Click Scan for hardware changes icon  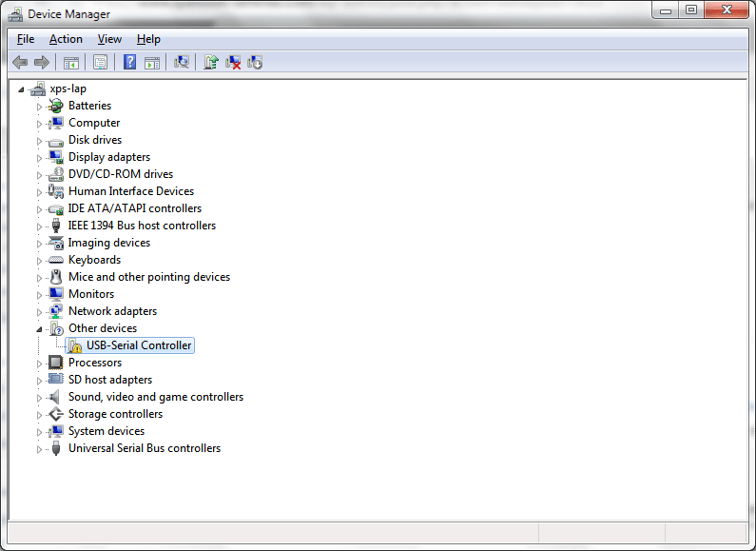[x=182, y=62]
